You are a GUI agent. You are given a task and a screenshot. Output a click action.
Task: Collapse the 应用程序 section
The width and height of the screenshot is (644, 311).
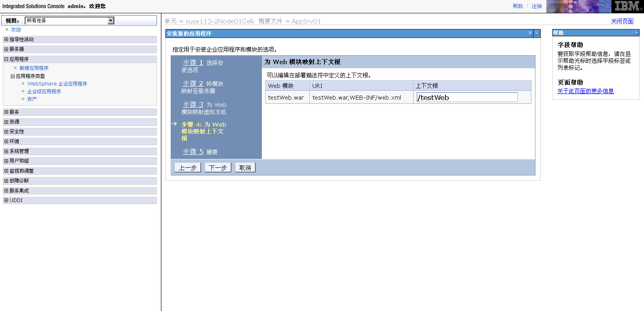[x=6, y=59]
